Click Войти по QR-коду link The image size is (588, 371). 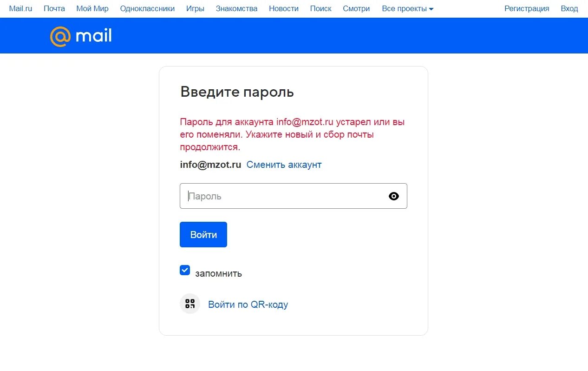click(x=248, y=305)
